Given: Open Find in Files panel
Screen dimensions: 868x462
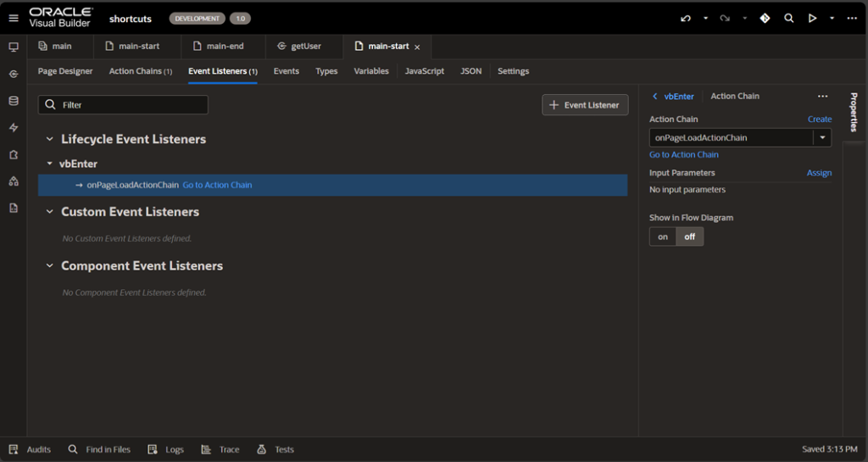Looking at the screenshot, I should pos(99,449).
